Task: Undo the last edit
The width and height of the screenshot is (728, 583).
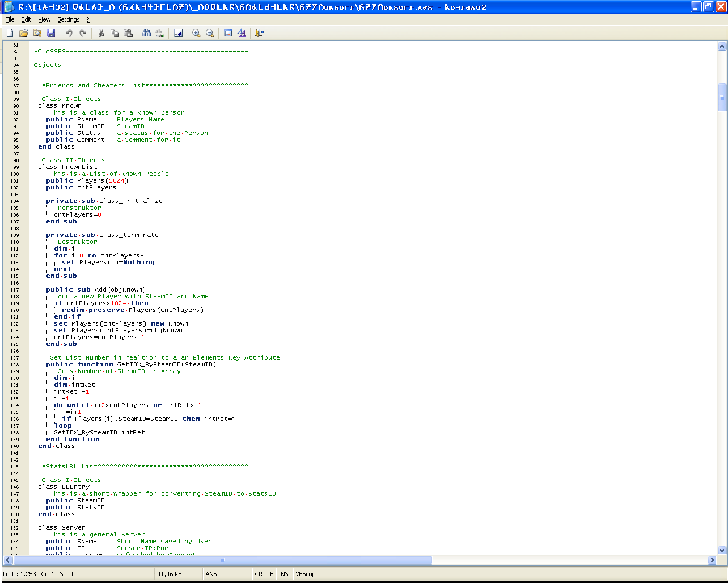Action: [x=69, y=33]
